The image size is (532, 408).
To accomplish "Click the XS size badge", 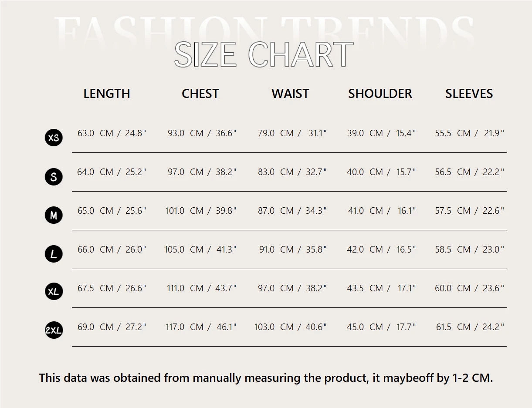I will tap(54, 138).
